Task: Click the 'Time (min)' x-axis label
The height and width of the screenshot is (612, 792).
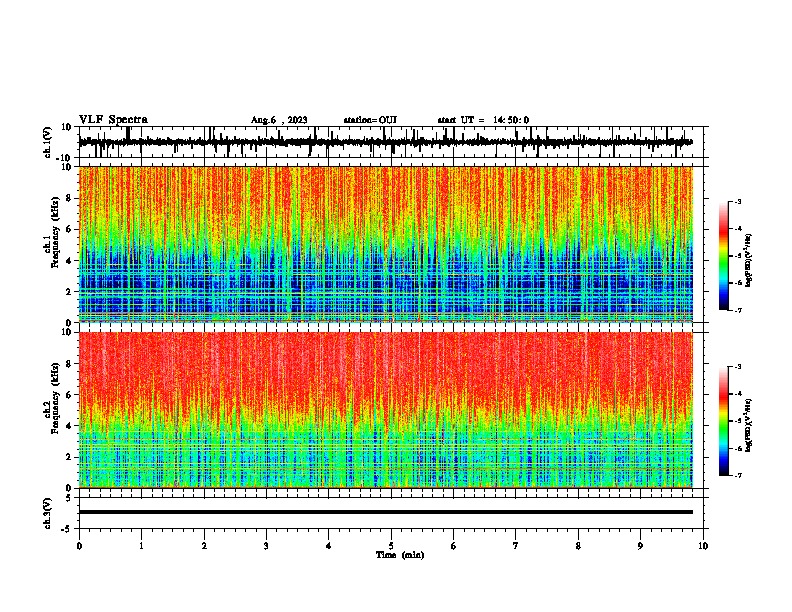Action: pos(400,555)
